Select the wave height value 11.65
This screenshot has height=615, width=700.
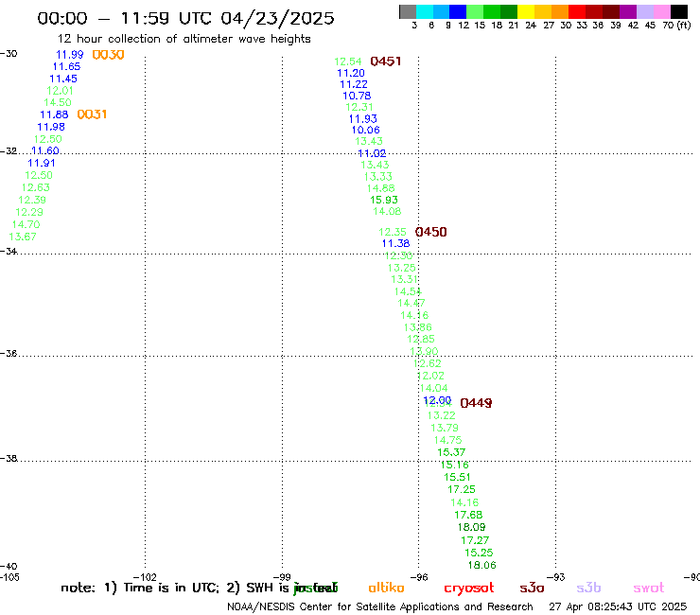click(x=66, y=66)
